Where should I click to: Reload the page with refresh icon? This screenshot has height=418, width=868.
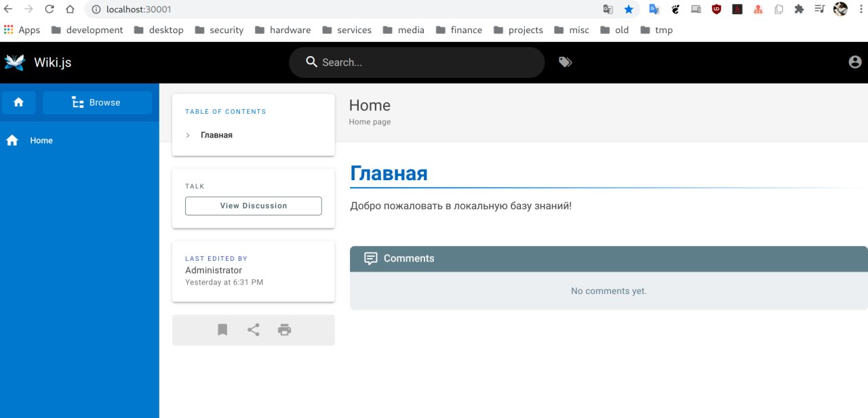pos(50,9)
